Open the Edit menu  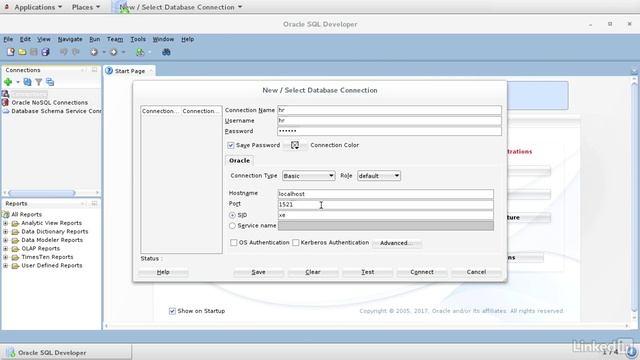[x=25, y=39]
